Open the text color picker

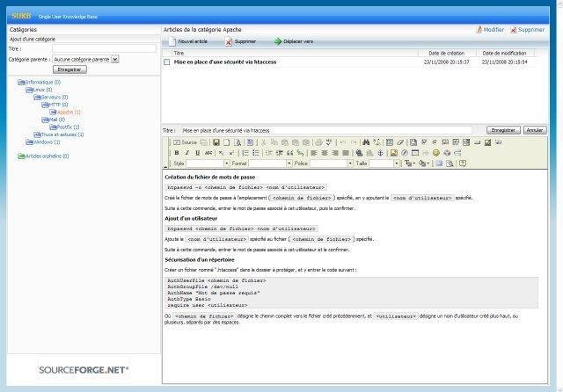tap(409, 163)
